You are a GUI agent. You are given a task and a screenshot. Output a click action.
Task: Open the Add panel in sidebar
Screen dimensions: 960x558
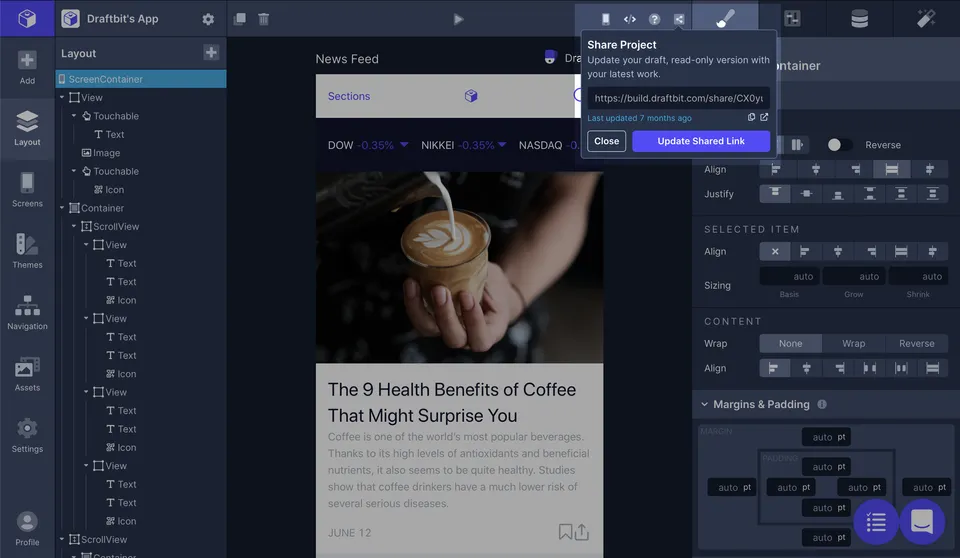[x=27, y=67]
